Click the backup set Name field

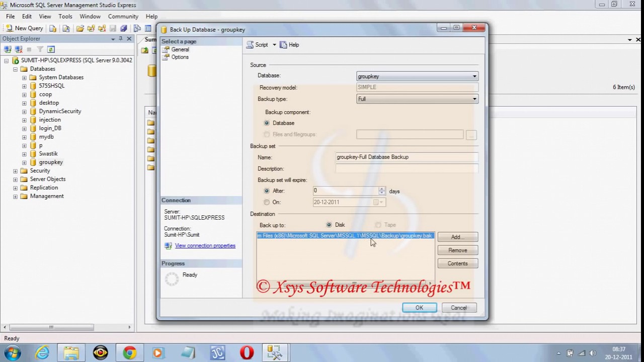point(407,157)
